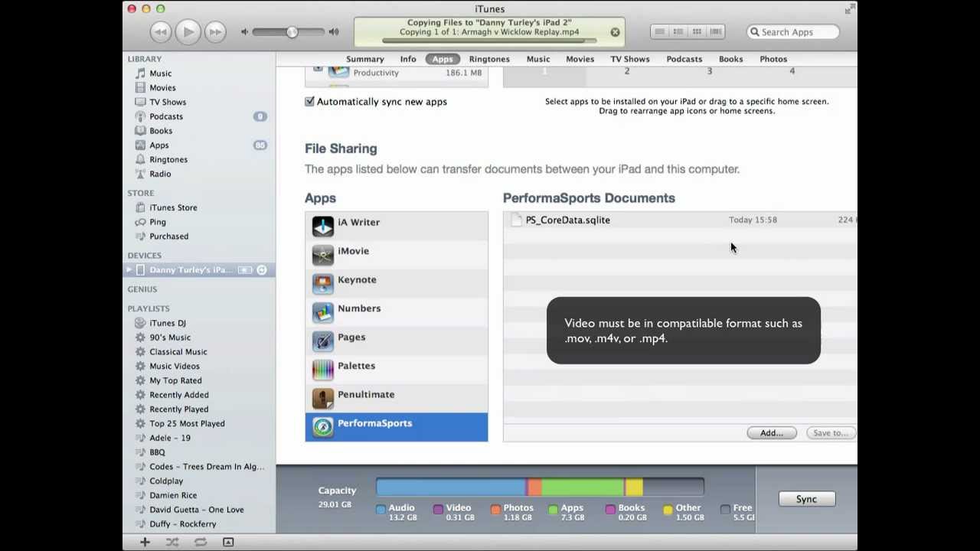
Task: Select Books in the Library sidebar
Action: 161,131
